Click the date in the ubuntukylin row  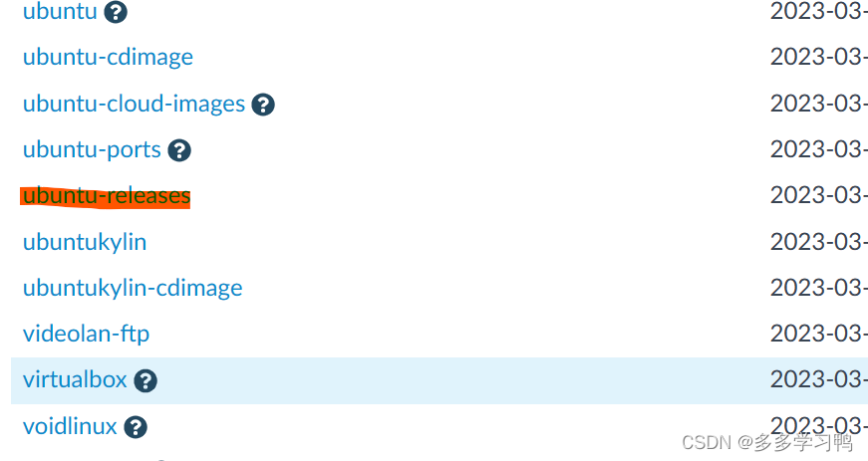(x=819, y=242)
